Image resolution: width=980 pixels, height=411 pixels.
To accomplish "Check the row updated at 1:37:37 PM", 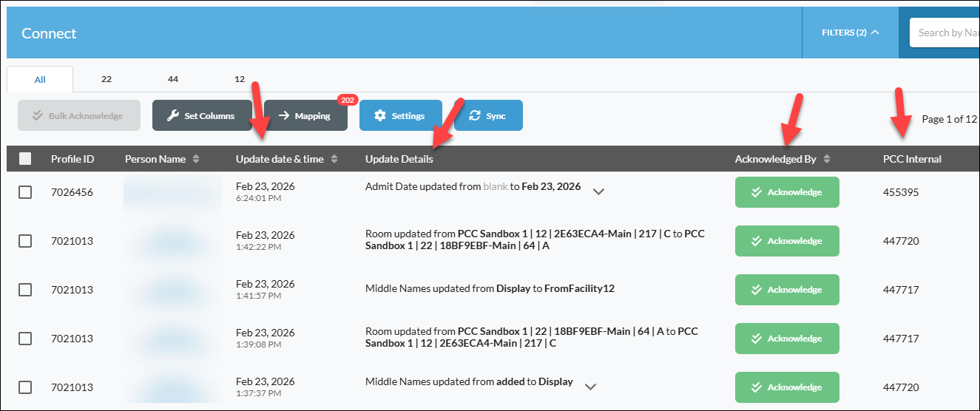I will [25, 387].
